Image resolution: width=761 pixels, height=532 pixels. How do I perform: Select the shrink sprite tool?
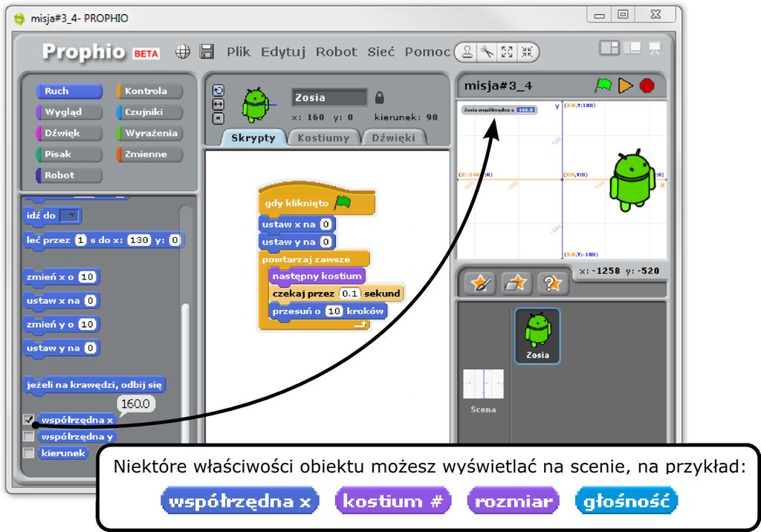click(x=527, y=52)
